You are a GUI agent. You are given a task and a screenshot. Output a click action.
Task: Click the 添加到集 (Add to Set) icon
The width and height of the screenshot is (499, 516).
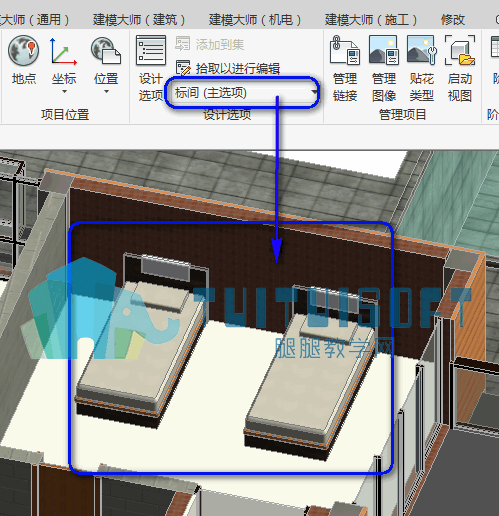pyautogui.click(x=182, y=44)
